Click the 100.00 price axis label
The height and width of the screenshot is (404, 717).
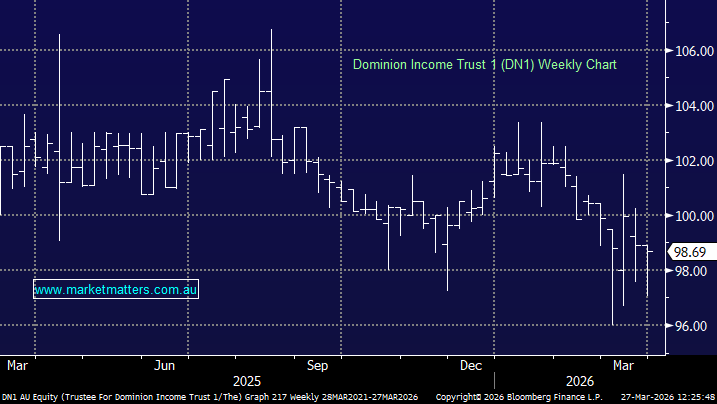(x=692, y=216)
